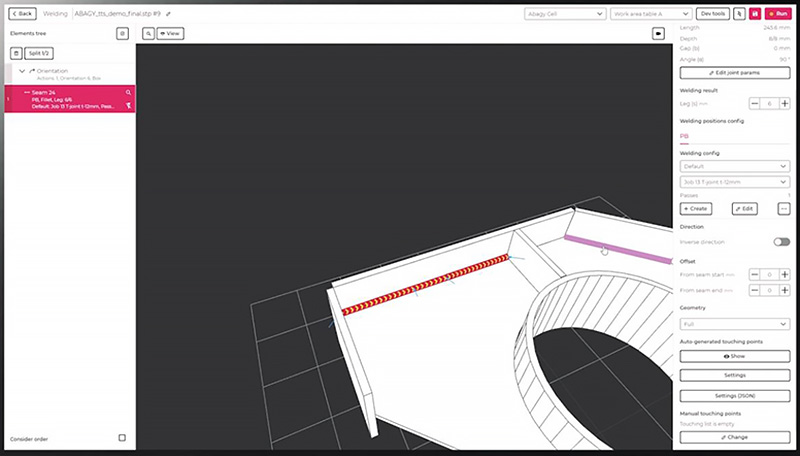The width and height of the screenshot is (800, 456).
Task: Check the Consider order checkbox
Action: pyautogui.click(x=122, y=438)
